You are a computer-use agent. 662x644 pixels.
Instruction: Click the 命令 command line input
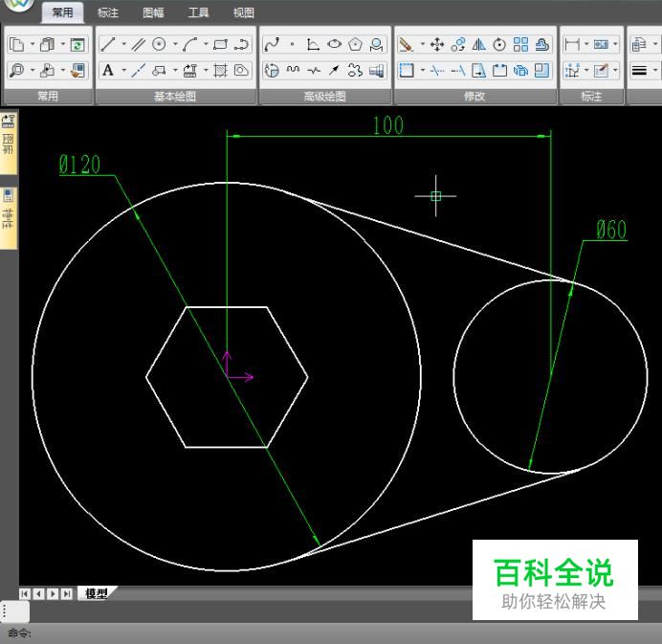[x=331, y=633]
